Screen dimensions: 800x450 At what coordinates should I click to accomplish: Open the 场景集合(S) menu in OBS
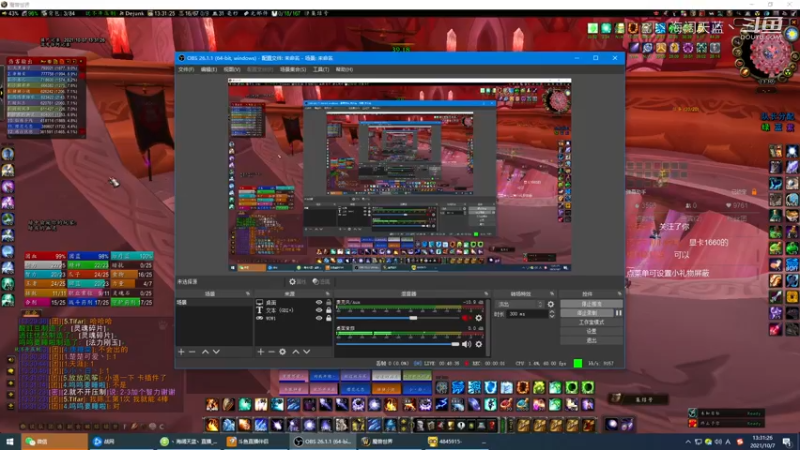coord(293,69)
